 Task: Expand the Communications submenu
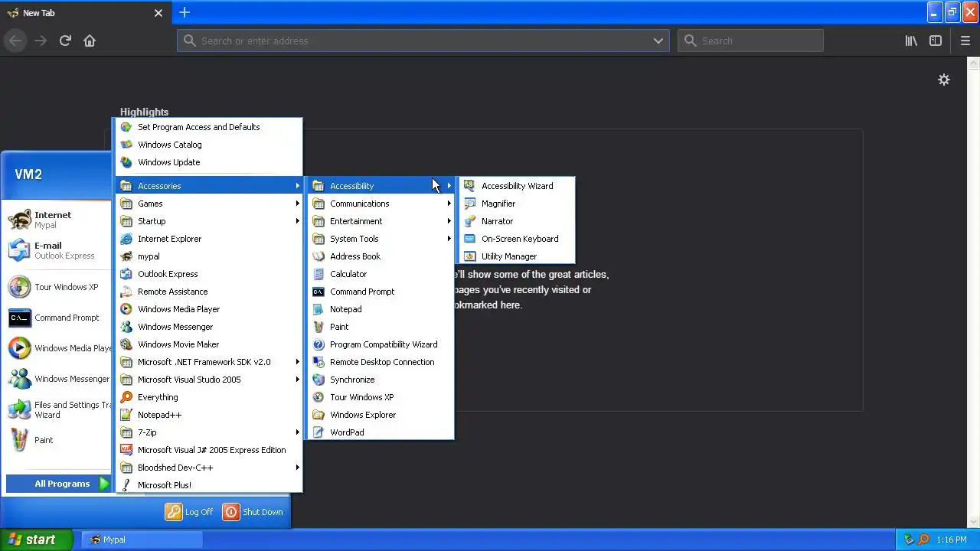[x=380, y=204]
